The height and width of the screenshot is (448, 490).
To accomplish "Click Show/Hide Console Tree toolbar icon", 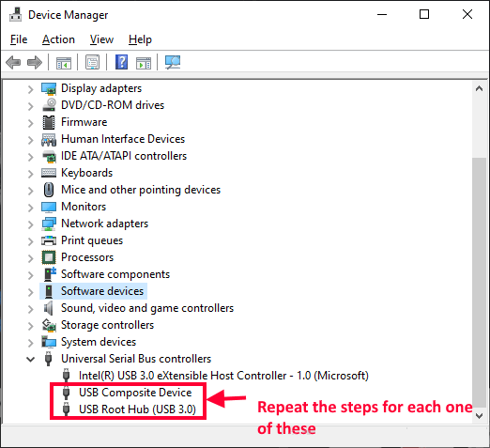I will click(x=64, y=62).
